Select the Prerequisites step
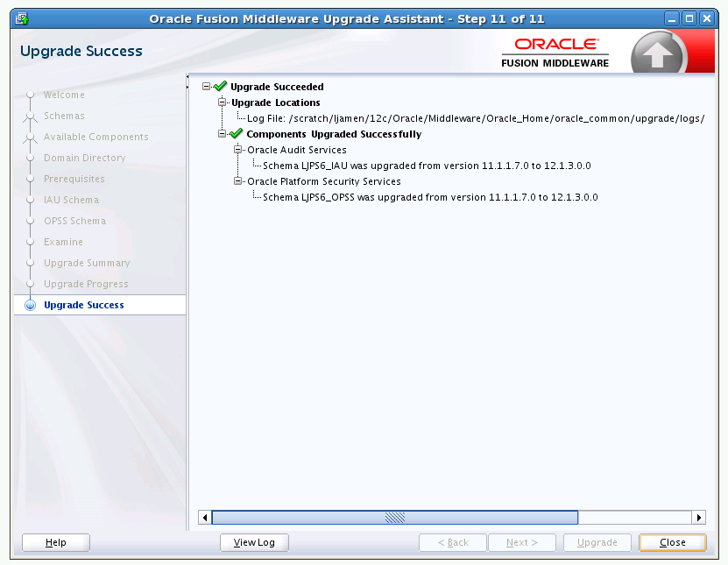 point(74,179)
